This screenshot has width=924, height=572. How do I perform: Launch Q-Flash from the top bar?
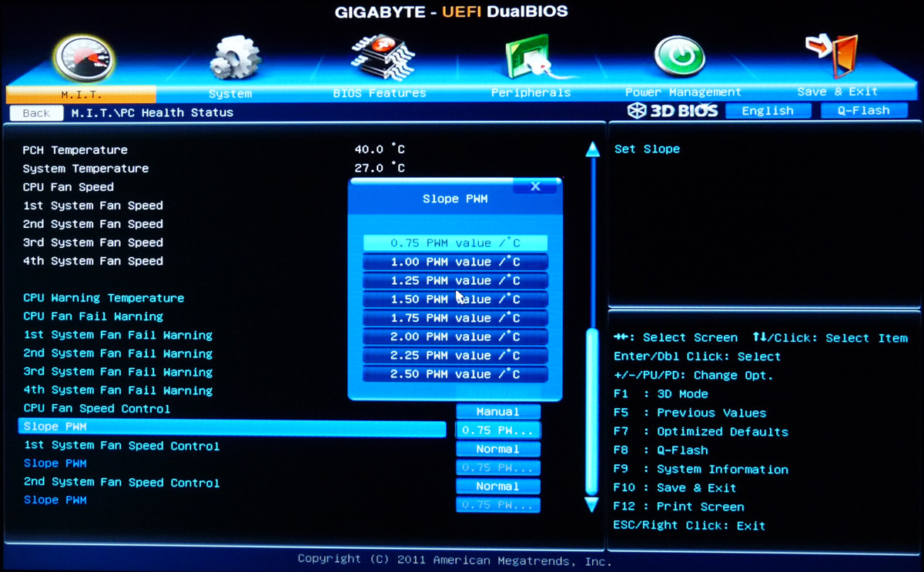pyautogui.click(x=864, y=110)
